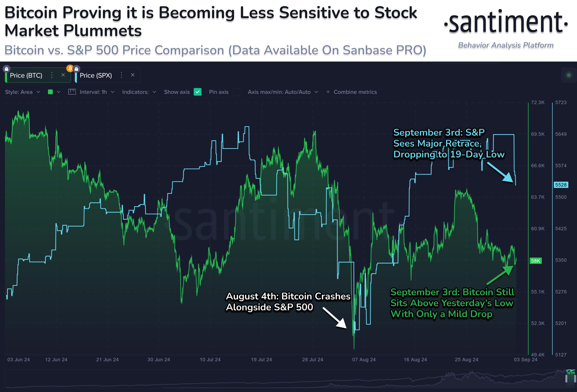Click the Combine metrics button

pyautogui.click(x=356, y=92)
